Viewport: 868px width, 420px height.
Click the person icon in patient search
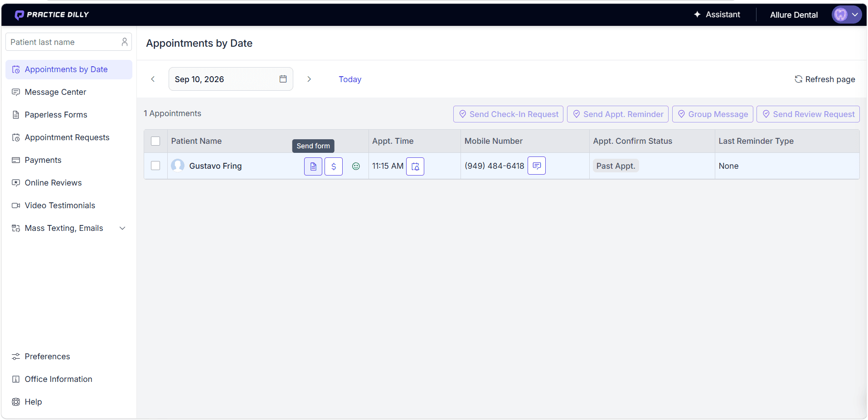click(x=125, y=42)
